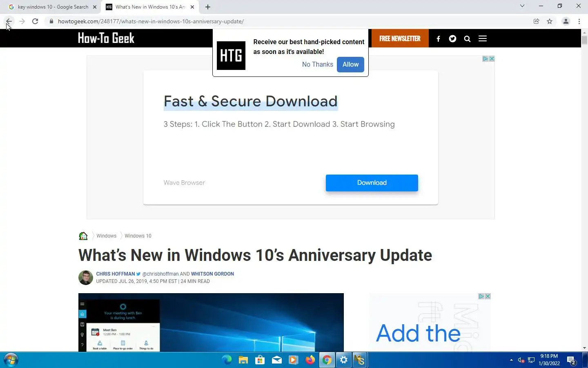Image resolution: width=588 pixels, height=368 pixels.
Task: Select the What's New in Windows 10's tab
Action: (x=150, y=7)
